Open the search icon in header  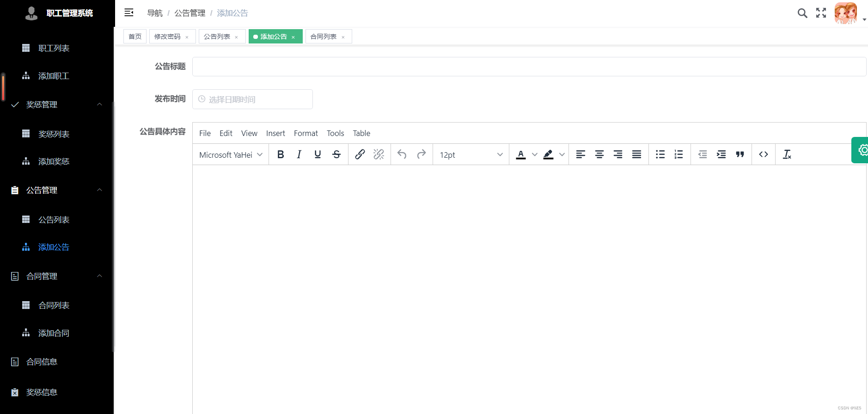[x=802, y=13]
